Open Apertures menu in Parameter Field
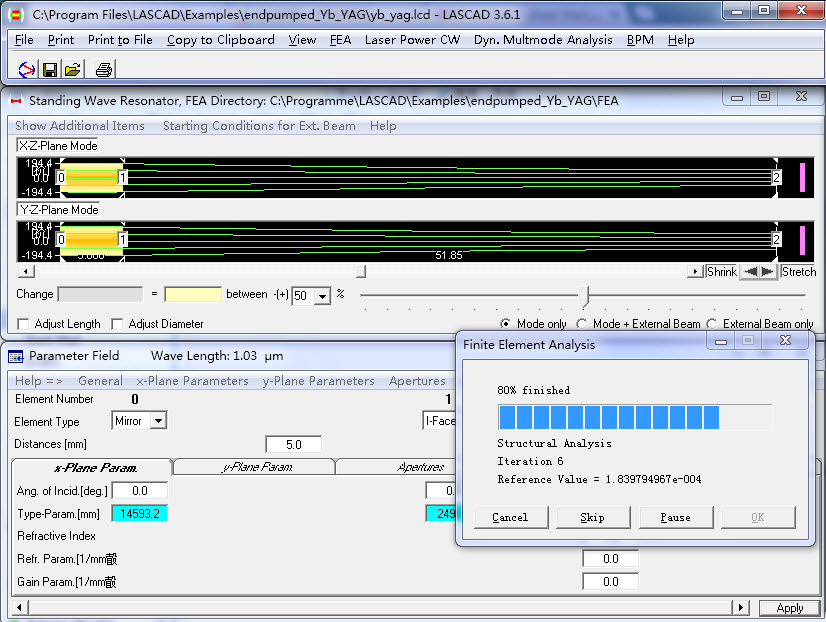 [417, 381]
